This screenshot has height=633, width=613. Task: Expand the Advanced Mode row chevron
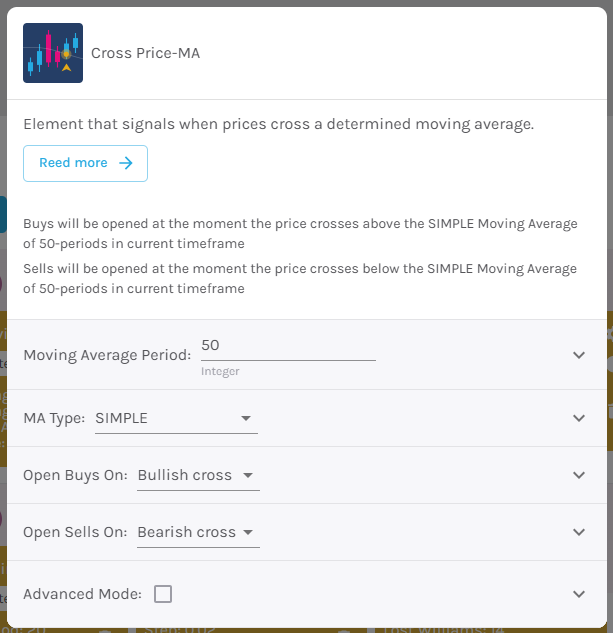579,594
